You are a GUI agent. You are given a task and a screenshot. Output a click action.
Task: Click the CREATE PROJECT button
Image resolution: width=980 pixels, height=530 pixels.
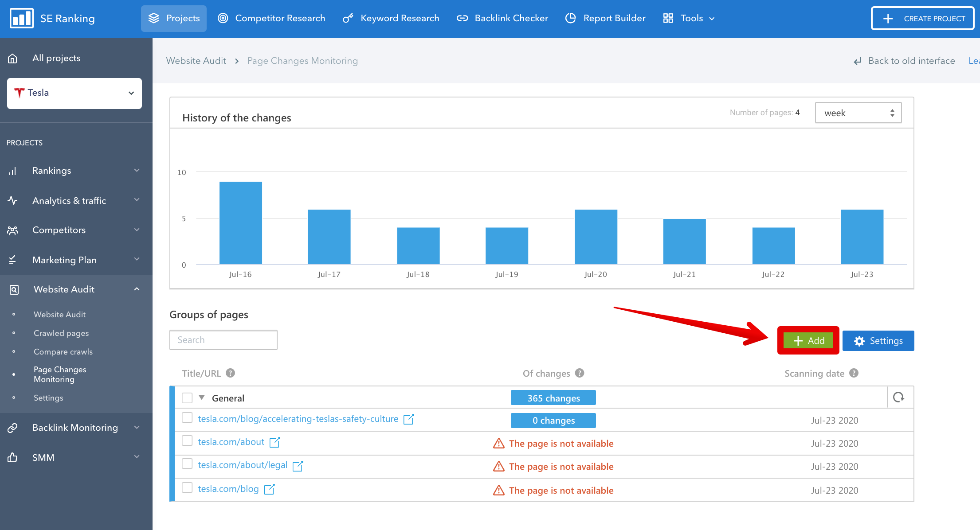(x=923, y=18)
